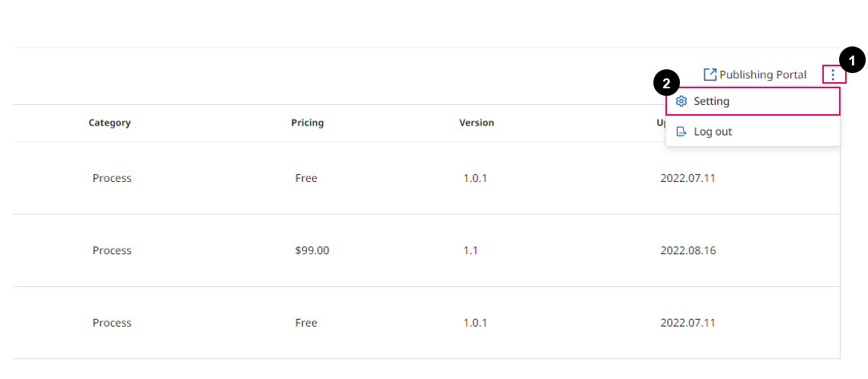Viewport: 868px width, 379px height.
Task: Click version 1.1 in the second row
Action: (x=471, y=250)
